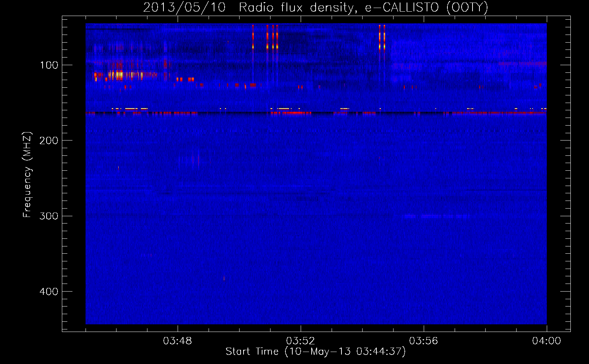Image resolution: width=589 pixels, height=364 pixels.
Task: Click the time axis label 04:00
Action: pyautogui.click(x=547, y=341)
